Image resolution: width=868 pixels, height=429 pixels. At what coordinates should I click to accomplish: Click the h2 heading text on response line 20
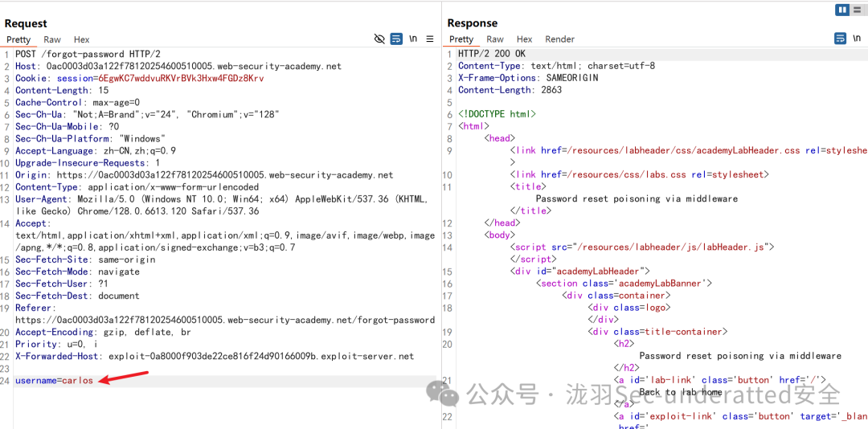[x=740, y=356]
